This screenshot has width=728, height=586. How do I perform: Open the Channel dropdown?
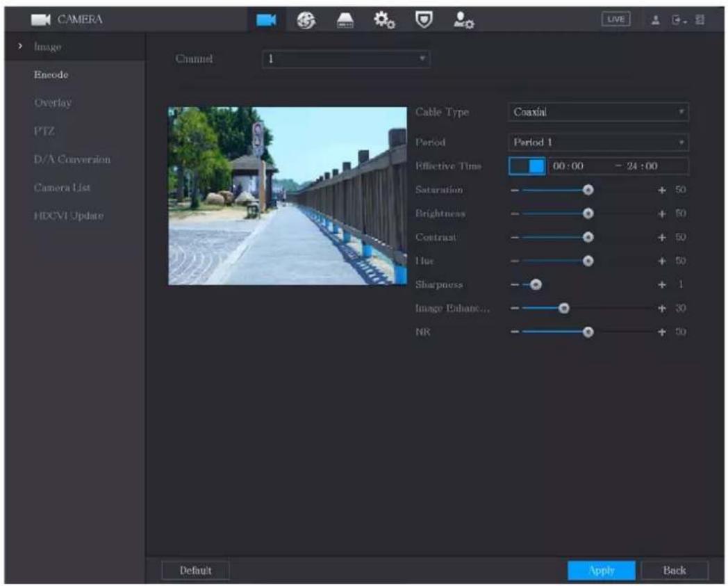pos(346,59)
